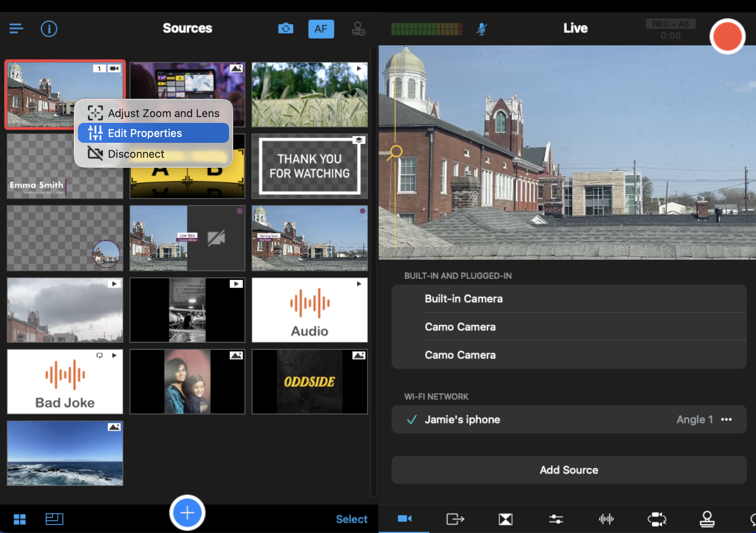
Task: Choose Edit Properties in context menu
Action: 154,133
